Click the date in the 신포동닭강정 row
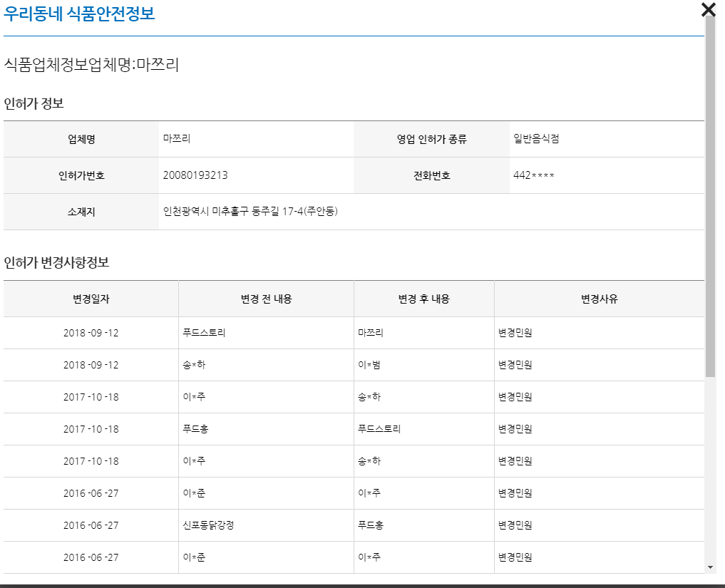Image resolution: width=725 pixels, height=588 pixels. click(91, 525)
